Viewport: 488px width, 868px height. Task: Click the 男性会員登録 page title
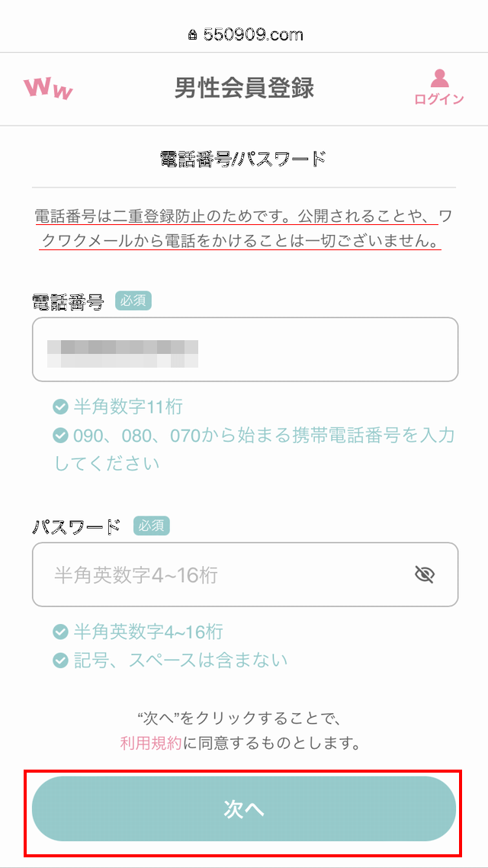244,88
